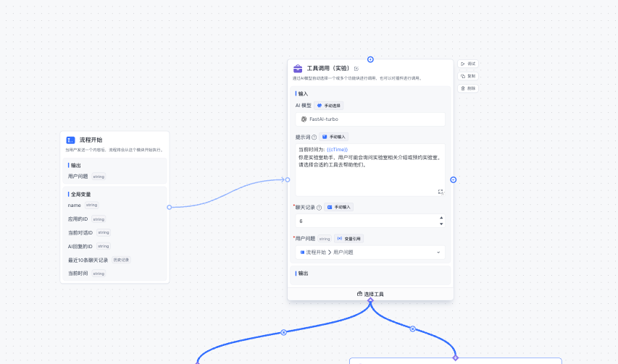Click the 调试 debug button
618x364 pixels.
[x=468, y=64]
